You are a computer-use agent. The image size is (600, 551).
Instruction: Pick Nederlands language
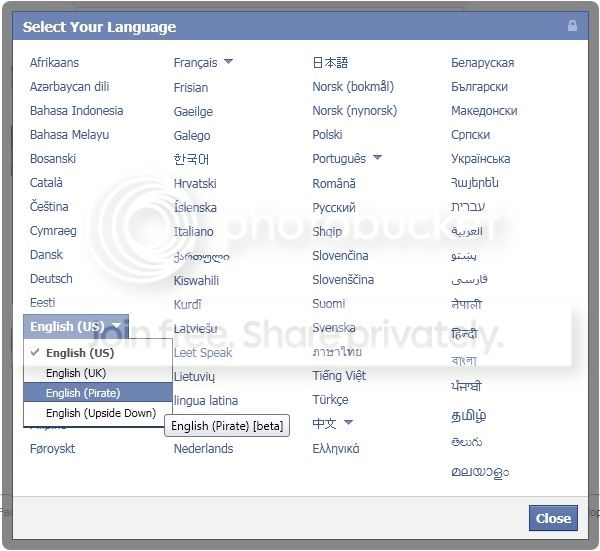tap(203, 448)
